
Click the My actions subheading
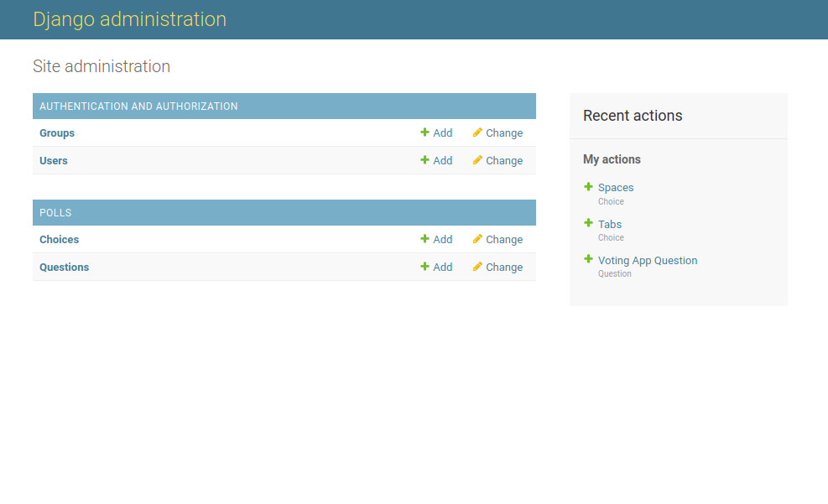612,159
